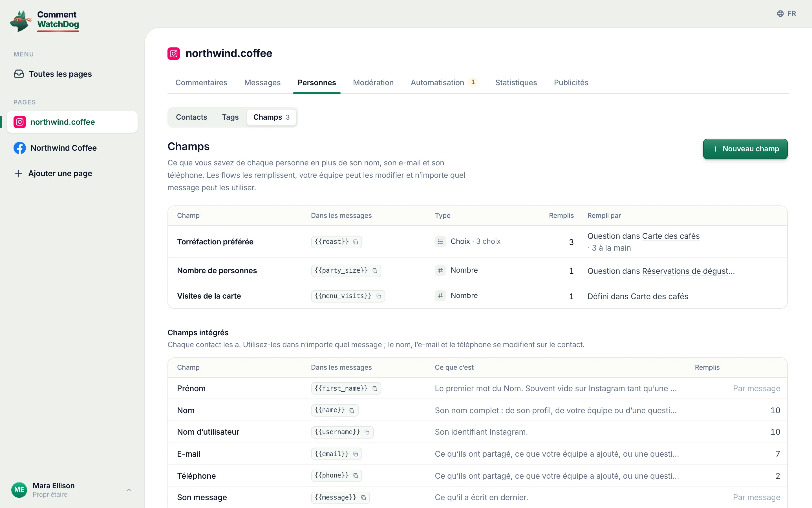Screen dimensions: 812x508
Task: Click the Visites de la carte field name
Action: click(x=209, y=296)
